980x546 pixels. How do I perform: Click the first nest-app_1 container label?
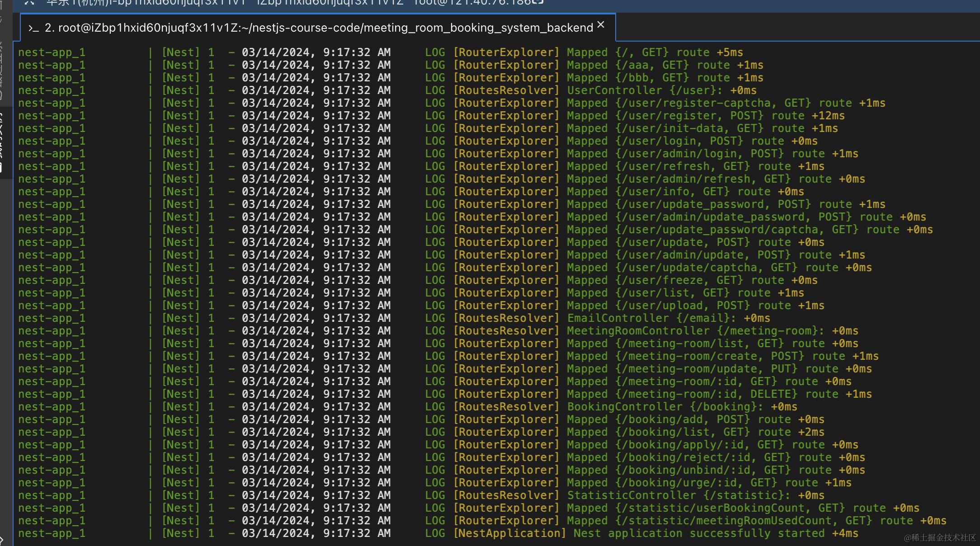(x=52, y=52)
